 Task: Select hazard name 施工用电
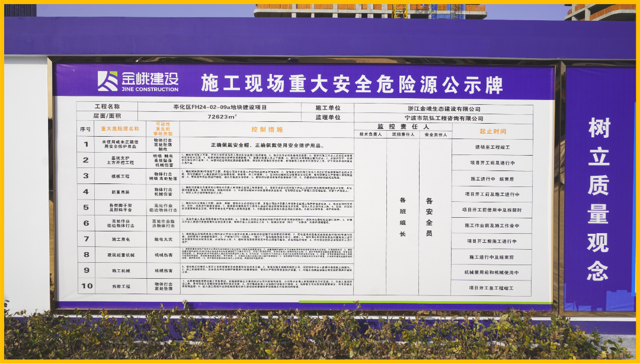click(121, 239)
